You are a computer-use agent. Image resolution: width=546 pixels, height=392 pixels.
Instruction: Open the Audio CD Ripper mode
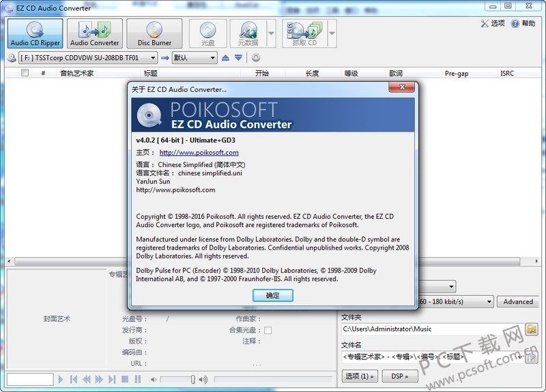[x=35, y=33]
